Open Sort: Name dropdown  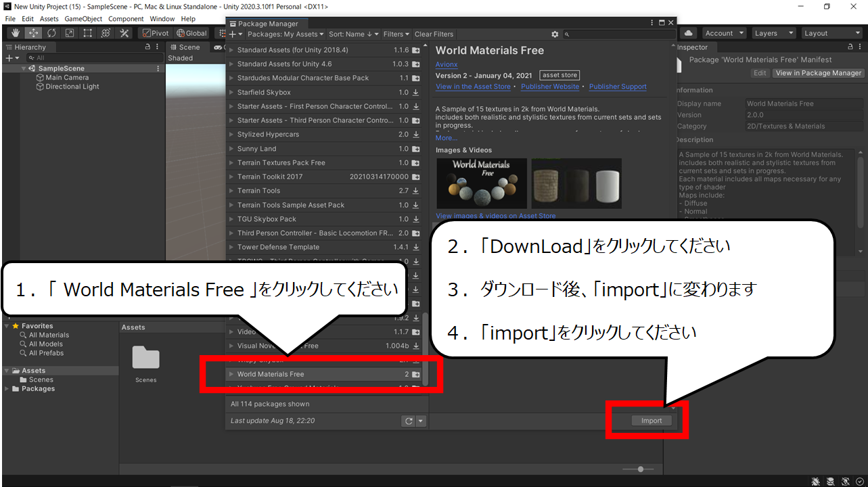point(354,34)
